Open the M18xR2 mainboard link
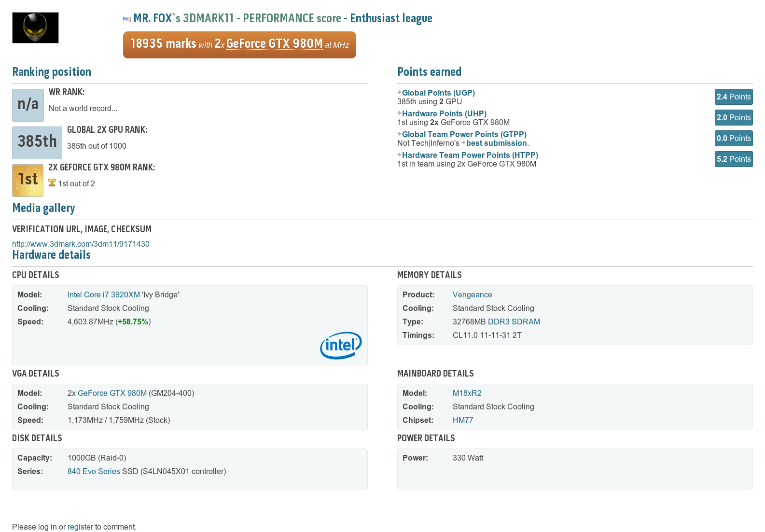 coord(467,393)
